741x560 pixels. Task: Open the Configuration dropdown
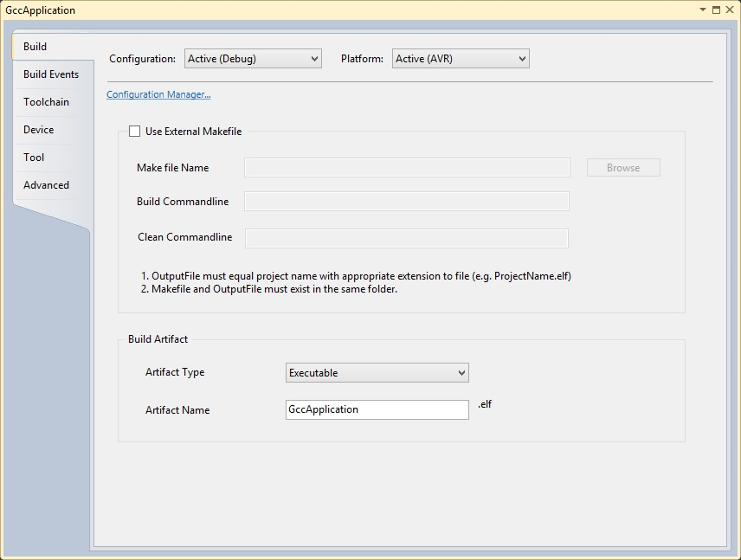[x=253, y=59]
